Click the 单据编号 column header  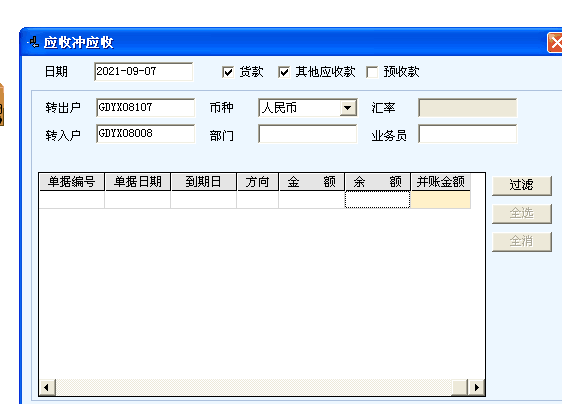tap(72, 182)
